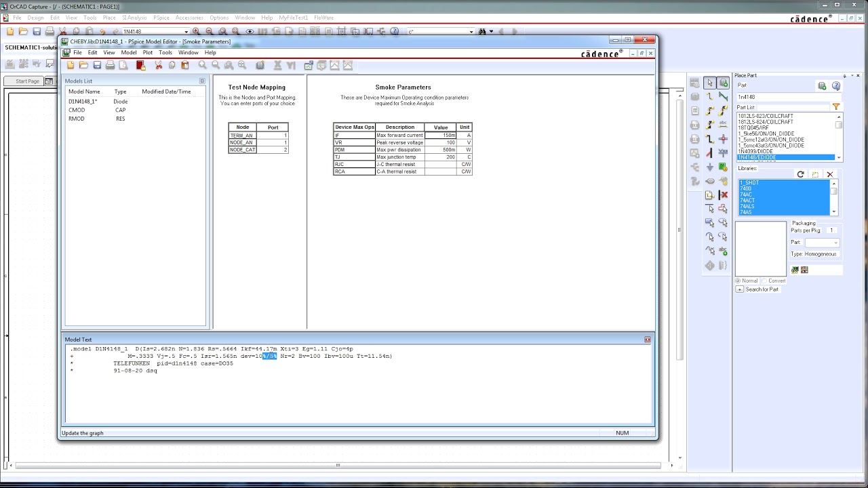Open PSpice menu in OrCAD Capture
The height and width of the screenshot is (488, 868).
tap(161, 18)
